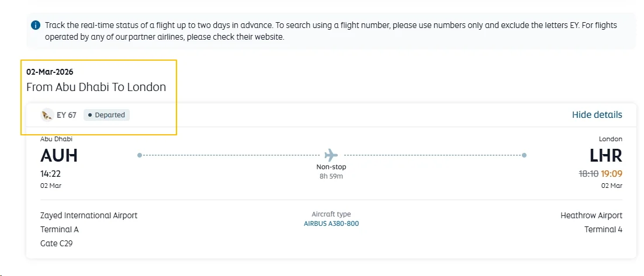
Task: Click the blue info icon in banner
Action: tap(36, 26)
